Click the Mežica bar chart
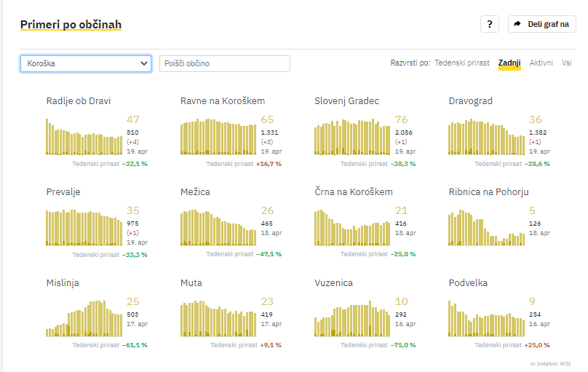Image resolution: width=588 pixels, height=372 pixels. click(218, 229)
